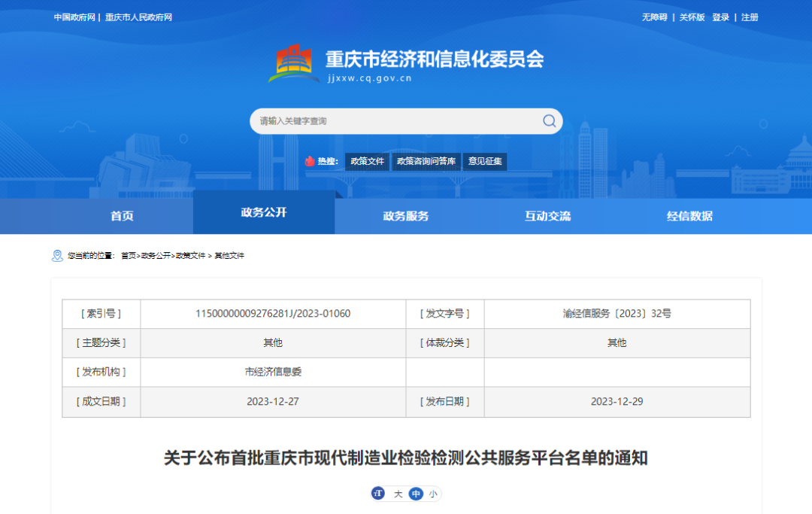Open the 政务公开 navigation tab

click(x=264, y=213)
